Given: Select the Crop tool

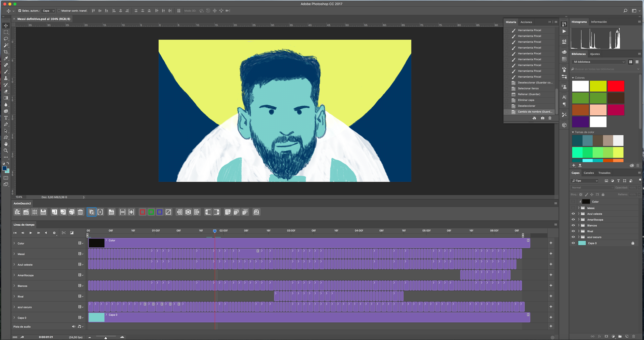Looking at the screenshot, I should pos(6,52).
